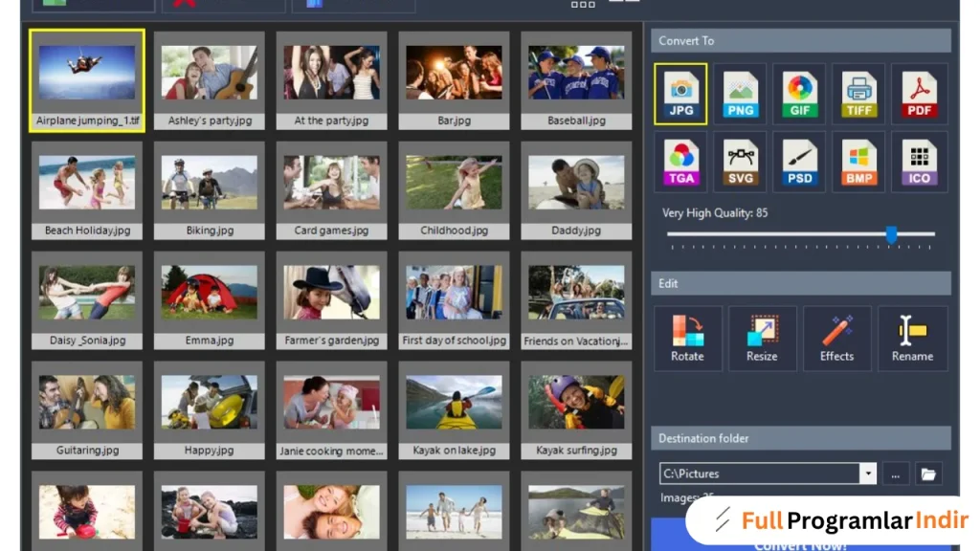This screenshot has width=980, height=551.
Task: Open the Rotate edit tool
Action: 687,339
